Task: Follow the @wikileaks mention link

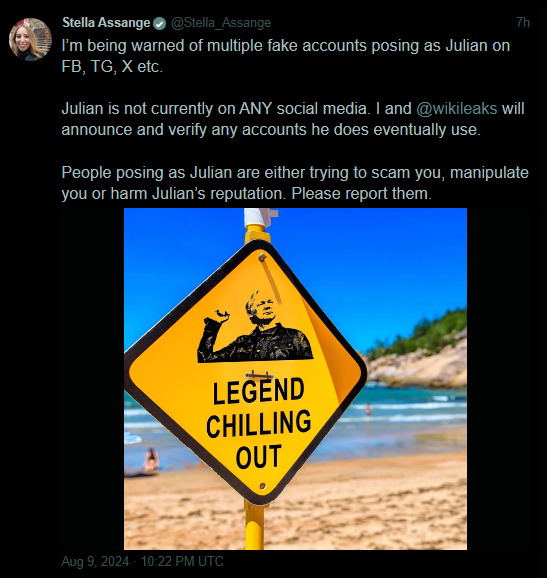Action: pos(457,109)
